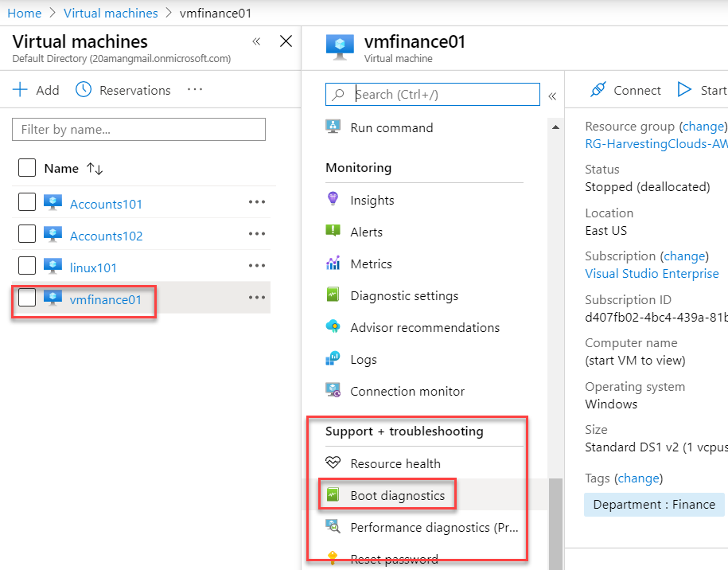Sort list using Name sort arrows
The height and width of the screenshot is (570, 728).
tap(95, 168)
